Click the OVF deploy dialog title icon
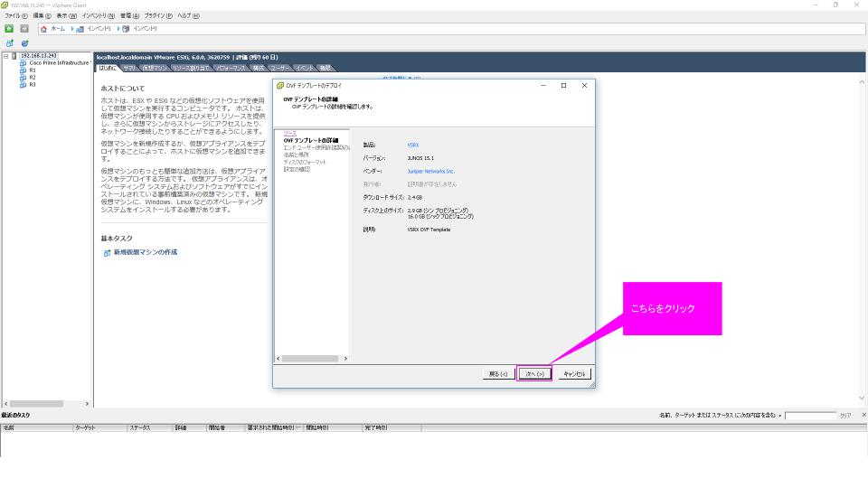Screen dimensions: 868x488 point(280,86)
